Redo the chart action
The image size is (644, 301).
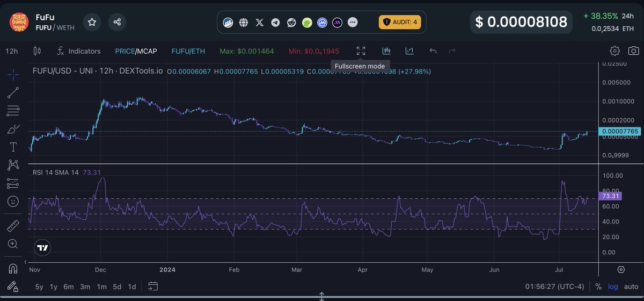(452, 51)
